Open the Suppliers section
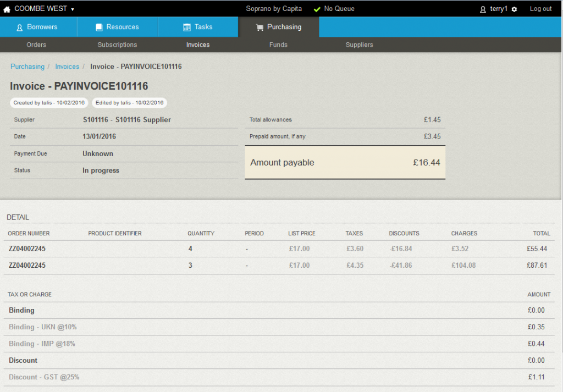Image resolution: width=563 pixels, height=392 pixels. (x=359, y=45)
